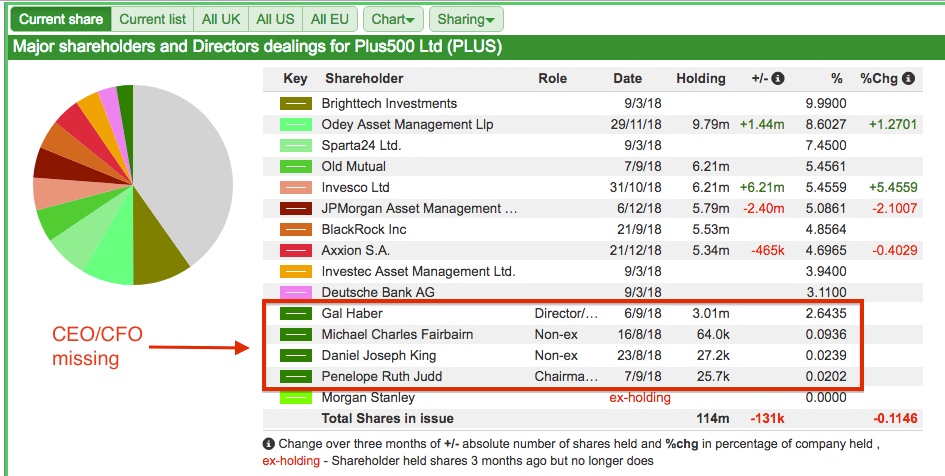Click Gal Haber dark green key swatch
Viewport: 945px width, 476px height.
tap(295, 314)
